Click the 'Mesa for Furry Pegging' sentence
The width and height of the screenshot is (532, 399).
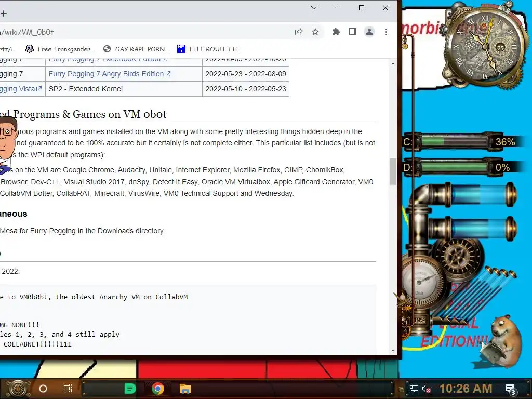coord(82,231)
